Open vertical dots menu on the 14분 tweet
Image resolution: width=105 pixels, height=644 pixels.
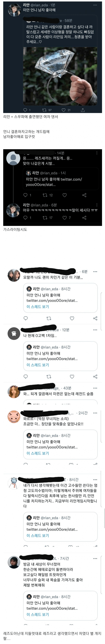[x=97, y=153]
